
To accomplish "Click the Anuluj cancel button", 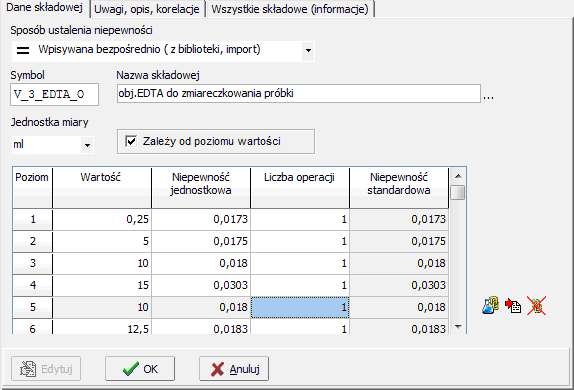I will pos(234,369).
